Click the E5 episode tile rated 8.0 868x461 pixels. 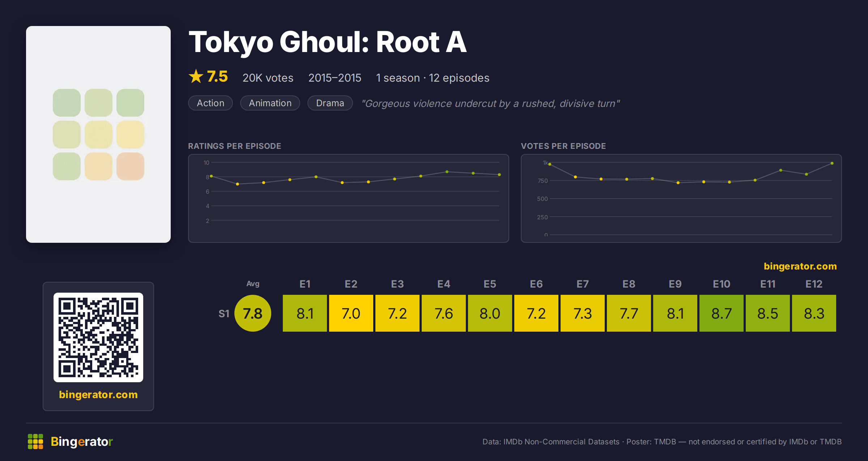[490, 313]
